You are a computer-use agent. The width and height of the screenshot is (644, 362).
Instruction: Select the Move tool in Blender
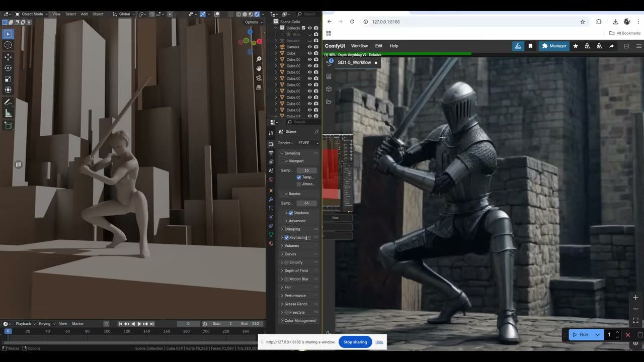[8, 57]
